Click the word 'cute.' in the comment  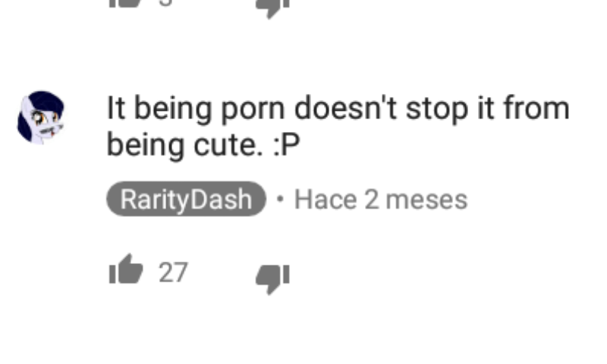pos(228,146)
